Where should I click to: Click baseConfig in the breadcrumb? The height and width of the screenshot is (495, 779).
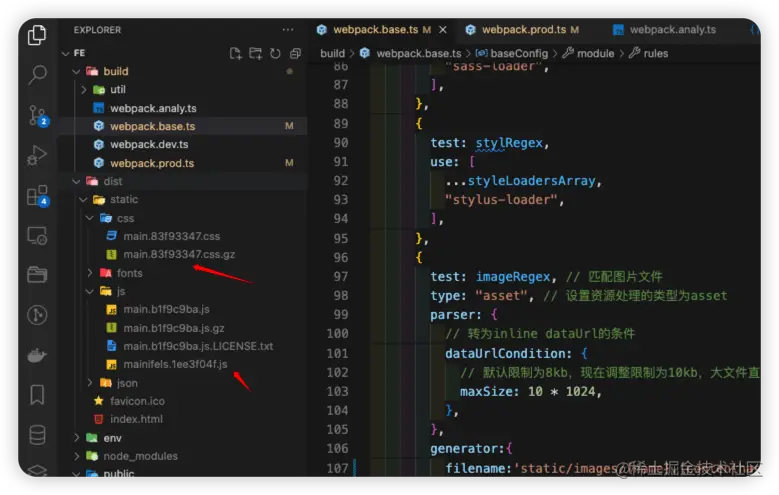tap(519, 53)
